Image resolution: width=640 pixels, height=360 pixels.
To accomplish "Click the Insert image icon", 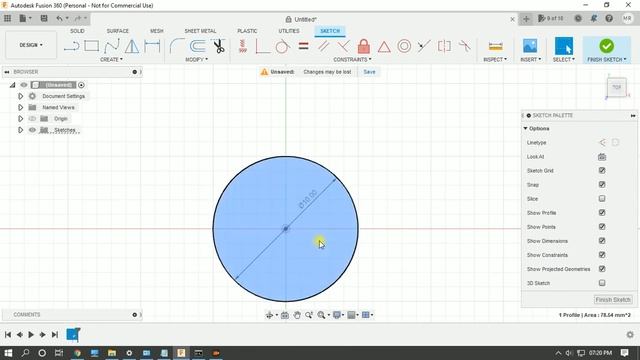I will tap(530, 46).
